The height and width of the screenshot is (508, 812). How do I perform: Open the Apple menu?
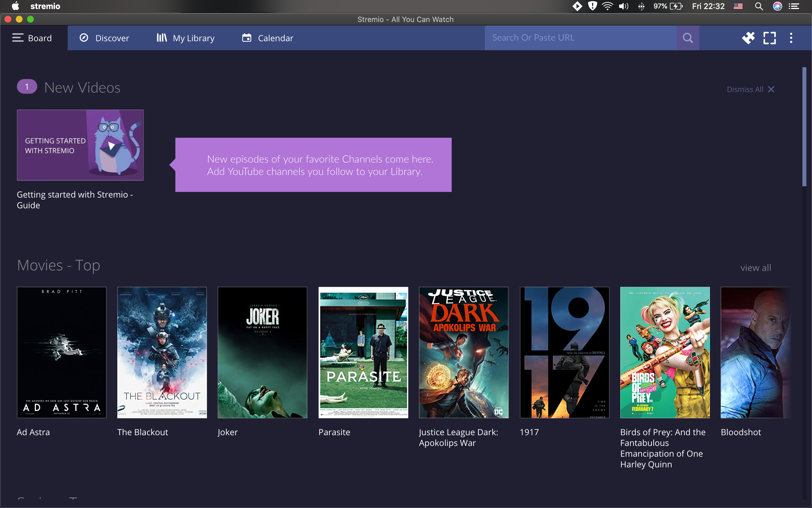click(x=16, y=6)
